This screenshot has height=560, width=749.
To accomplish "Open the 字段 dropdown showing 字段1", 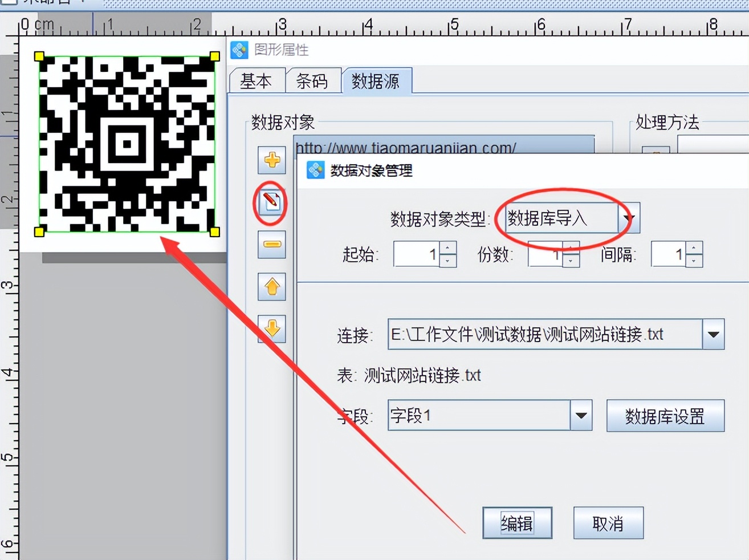I will (x=581, y=416).
